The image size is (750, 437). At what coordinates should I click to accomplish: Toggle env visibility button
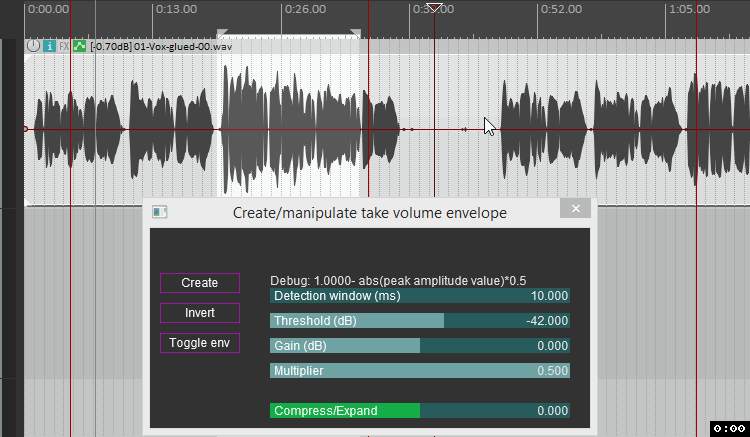[x=200, y=343]
